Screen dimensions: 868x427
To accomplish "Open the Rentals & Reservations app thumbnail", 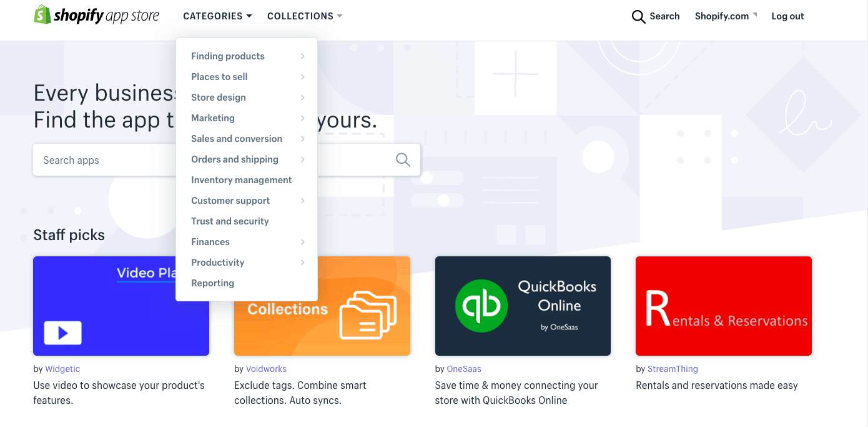I will coord(724,306).
